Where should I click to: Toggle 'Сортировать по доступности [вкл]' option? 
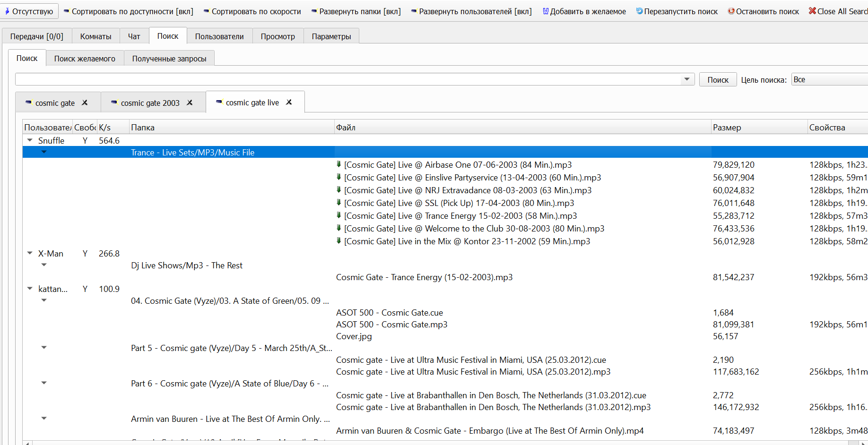click(x=128, y=11)
